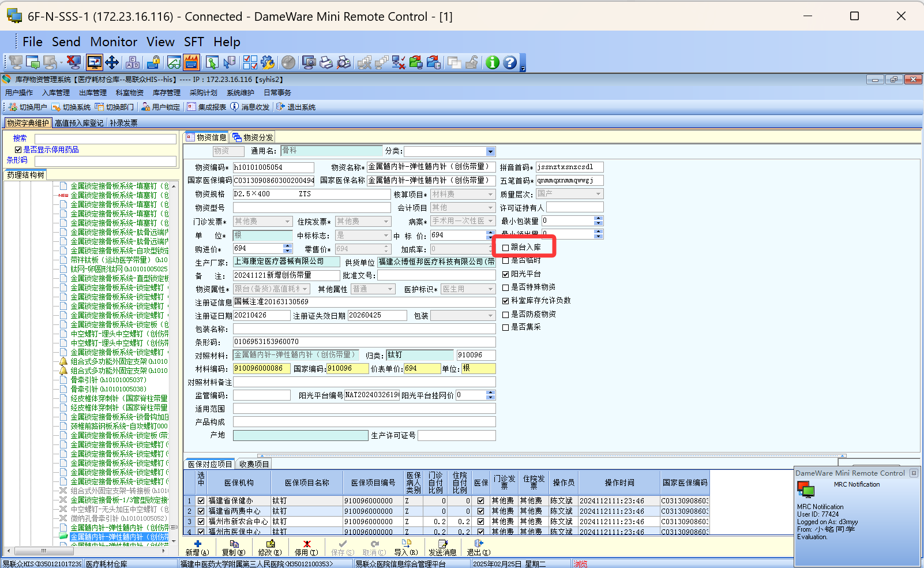
Task: Open the 分类 dropdown
Action: [x=490, y=151]
